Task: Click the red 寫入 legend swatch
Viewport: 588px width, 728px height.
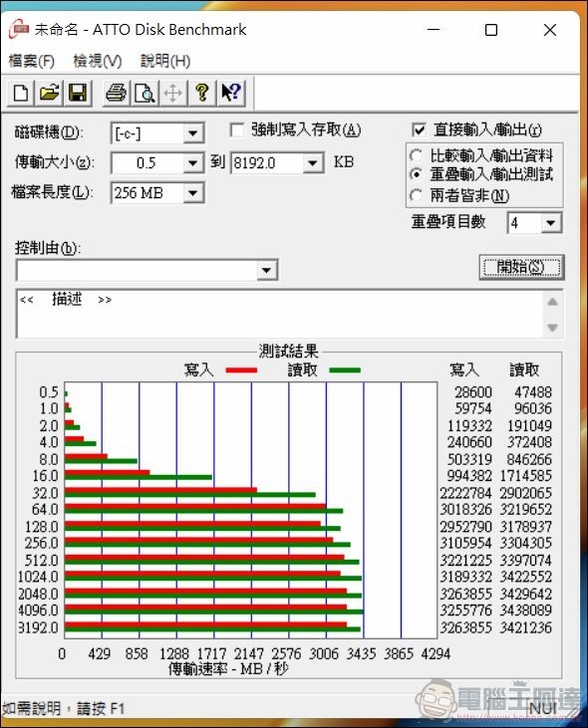Action: tap(241, 370)
